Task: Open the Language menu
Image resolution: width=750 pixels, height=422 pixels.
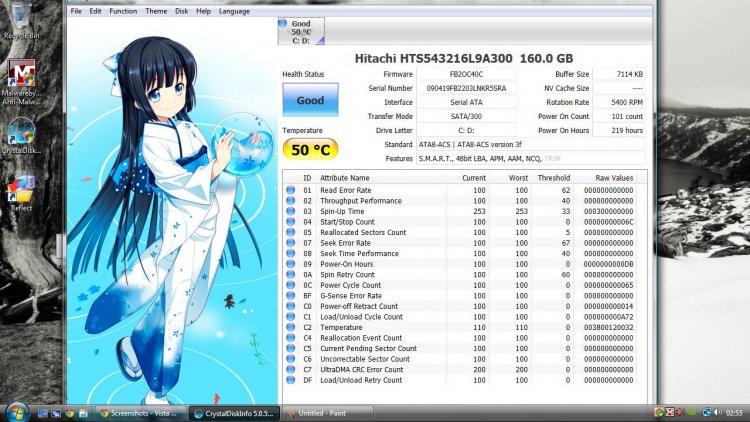Action: tap(234, 11)
